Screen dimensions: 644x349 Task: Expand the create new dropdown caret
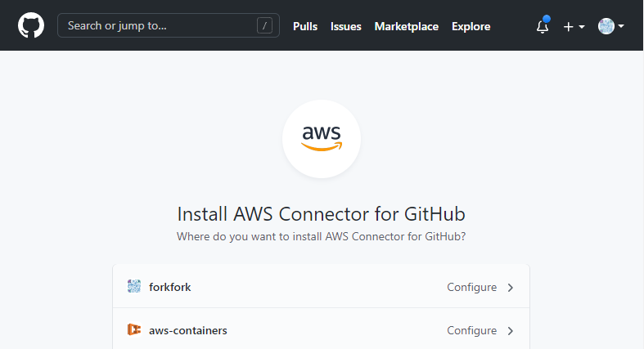point(582,27)
